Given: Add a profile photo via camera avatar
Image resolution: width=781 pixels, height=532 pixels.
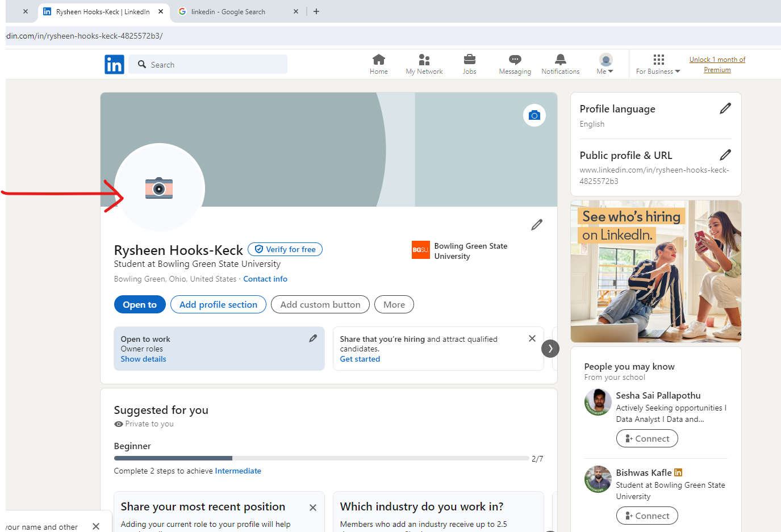Looking at the screenshot, I should (x=159, y=188).
